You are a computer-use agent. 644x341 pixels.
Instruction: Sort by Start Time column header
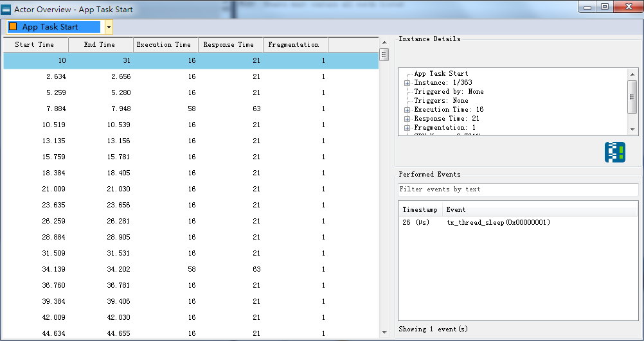36,45
